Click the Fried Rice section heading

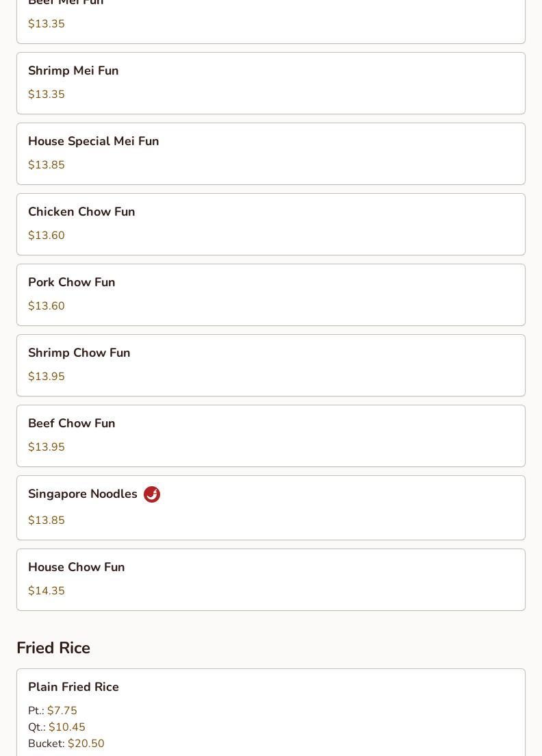point(53,648)
